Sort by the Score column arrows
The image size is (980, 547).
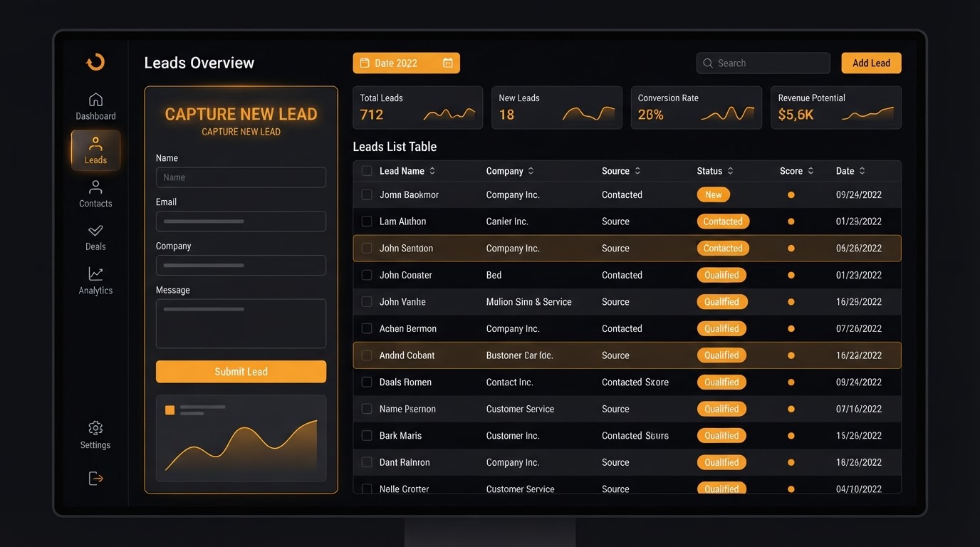point(810,171)
